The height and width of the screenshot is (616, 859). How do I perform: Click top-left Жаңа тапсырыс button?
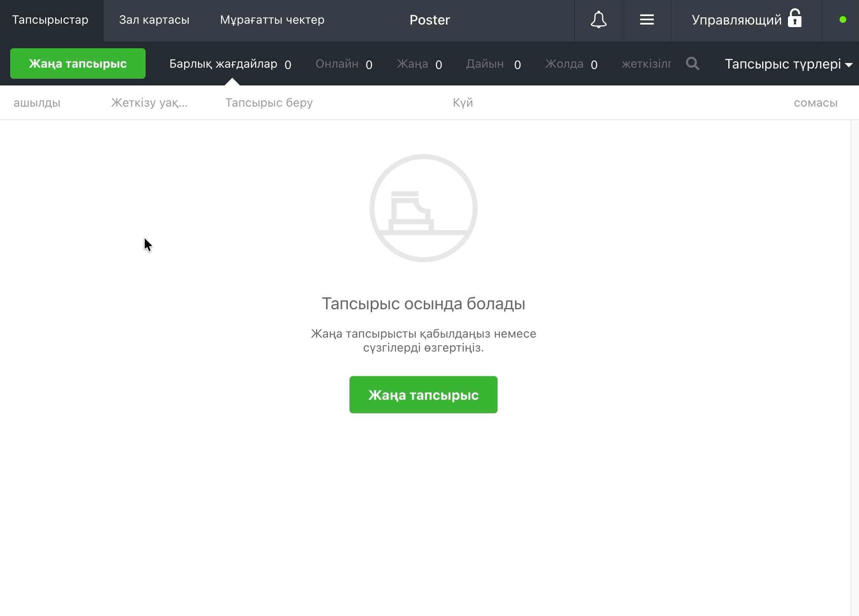click(78, 63)
